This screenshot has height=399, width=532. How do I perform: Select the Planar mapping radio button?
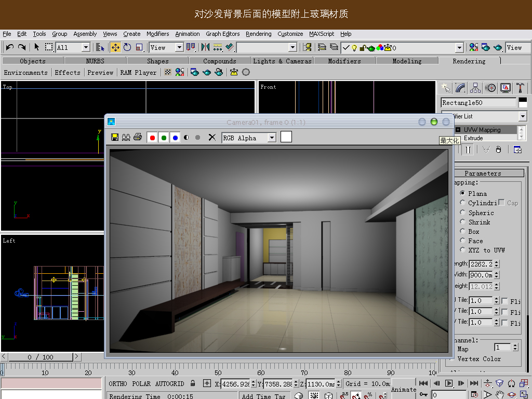(x=462, y=193)
